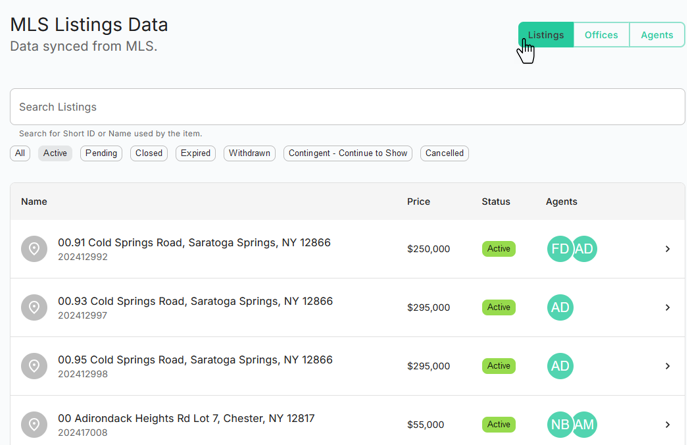The height and width of the screenshot is (445, 687).
Task: Toggle the Active status filter
Action: (55, 153)
